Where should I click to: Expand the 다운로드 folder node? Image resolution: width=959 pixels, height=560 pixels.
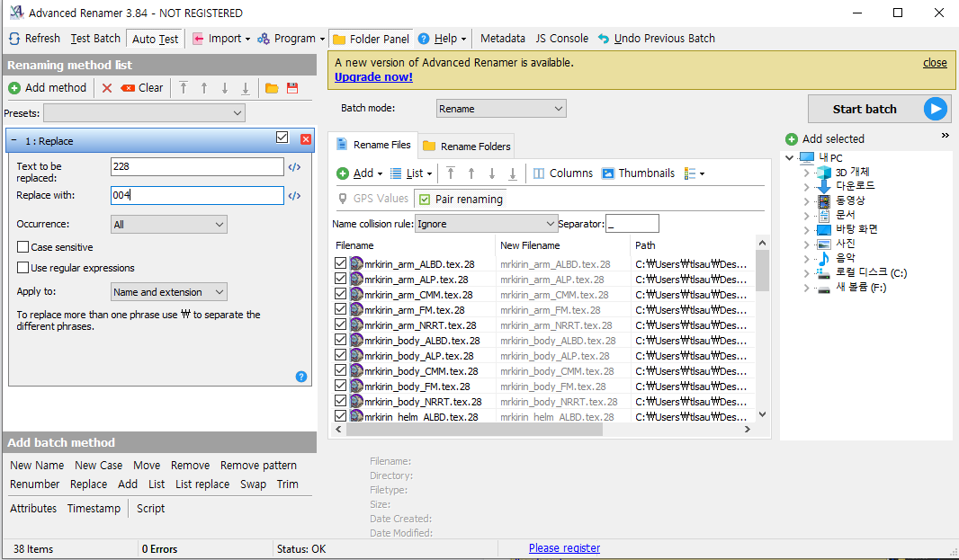[x=806, y=187]
